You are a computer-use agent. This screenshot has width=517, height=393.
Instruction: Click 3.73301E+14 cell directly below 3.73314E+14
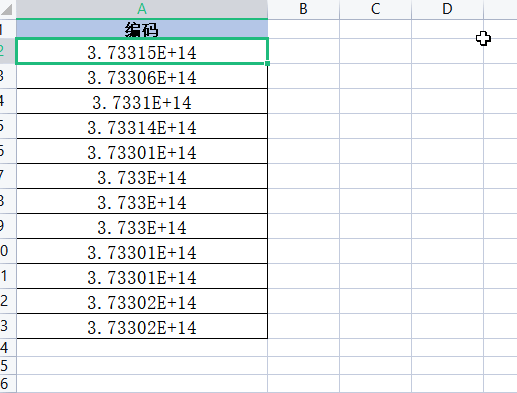142,151
